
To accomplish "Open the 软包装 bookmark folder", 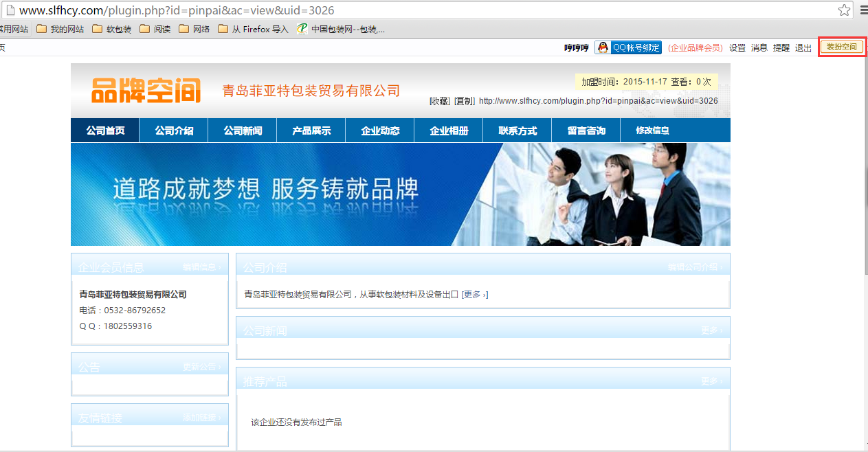I will pos(111,29).
